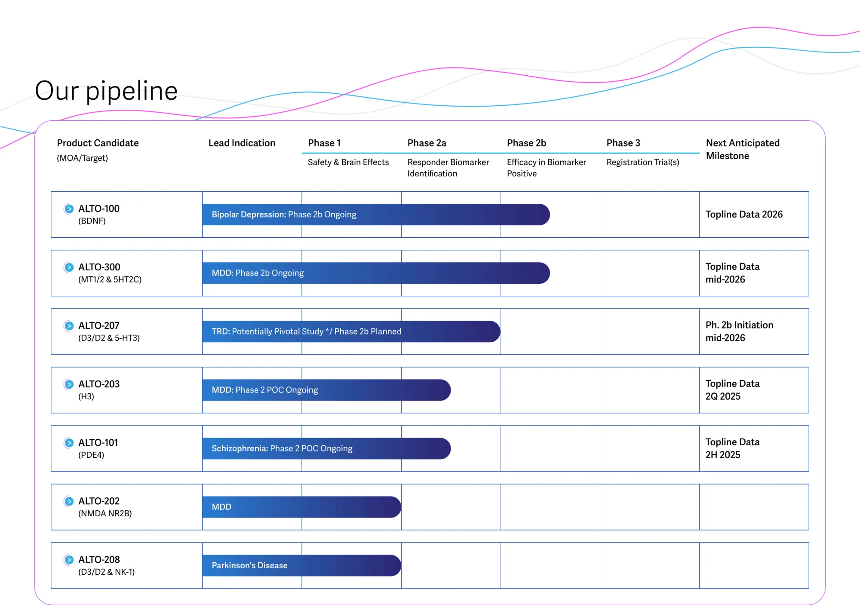Viewport: 860px width, 616px height.
Task: Click the arrow icon beside ALTO-207
Action: (69, 326)
